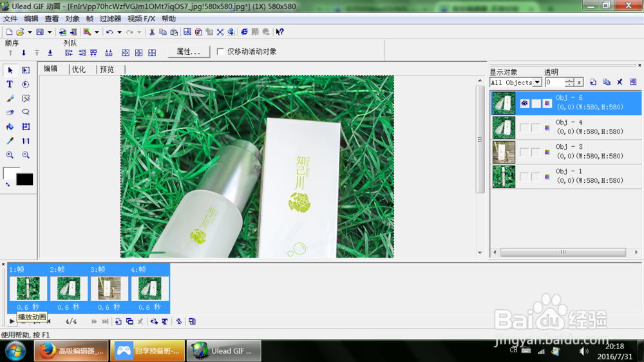The width and height of the screenshot is (644, 362).
Task: Open the 文件 menu
Action: coord(10,19)
